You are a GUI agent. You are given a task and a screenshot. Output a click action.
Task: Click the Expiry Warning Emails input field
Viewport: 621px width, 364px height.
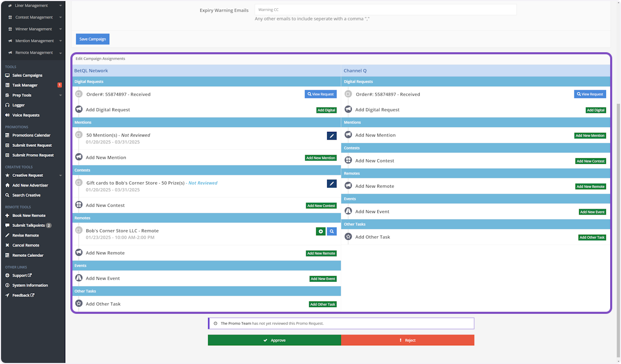coord(386,10)
